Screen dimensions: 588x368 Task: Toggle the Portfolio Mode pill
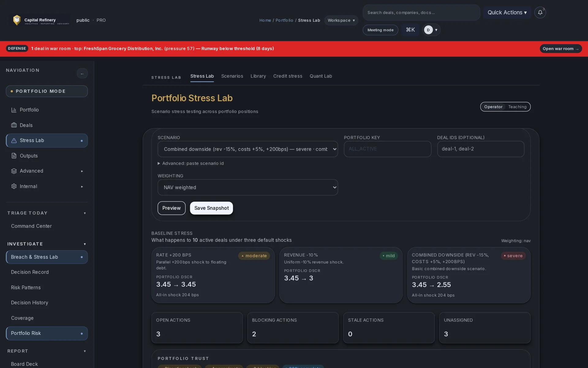pos(47,91)
